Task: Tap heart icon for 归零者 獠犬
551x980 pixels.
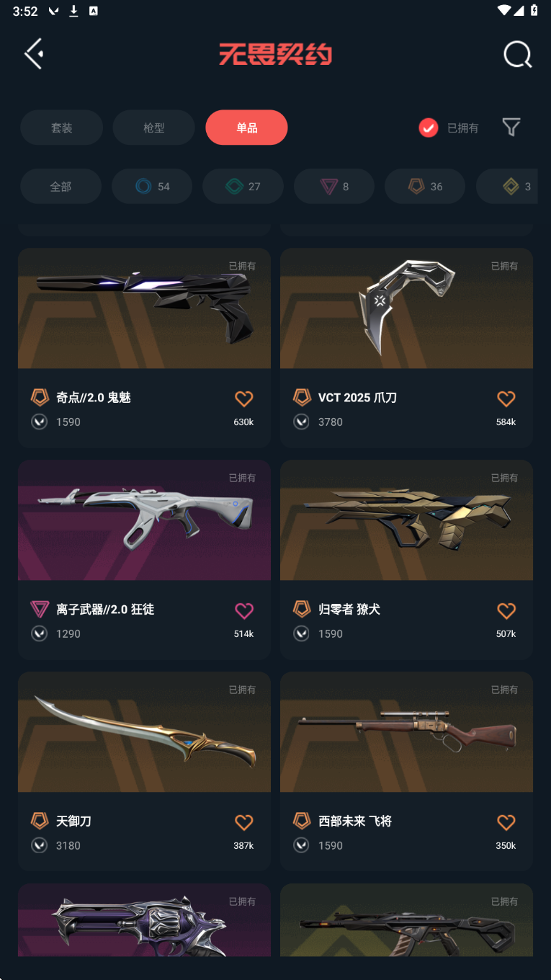Action: point(506,610)
